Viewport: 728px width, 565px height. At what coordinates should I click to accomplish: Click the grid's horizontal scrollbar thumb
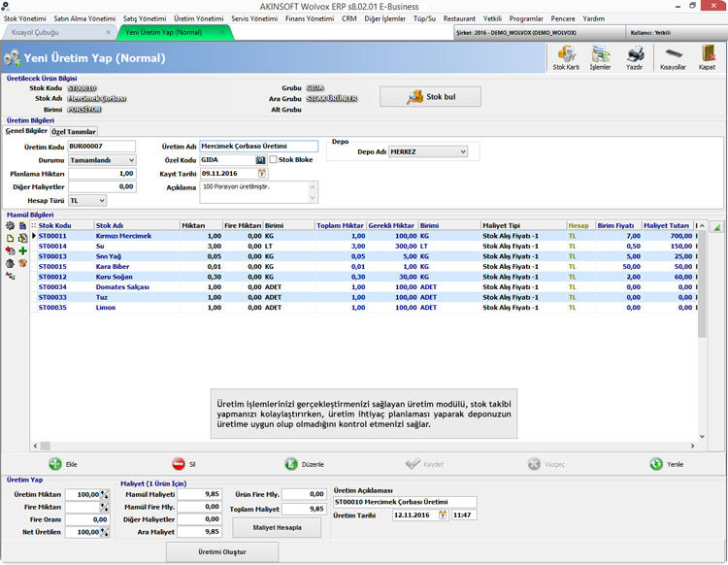coord(45,446)
